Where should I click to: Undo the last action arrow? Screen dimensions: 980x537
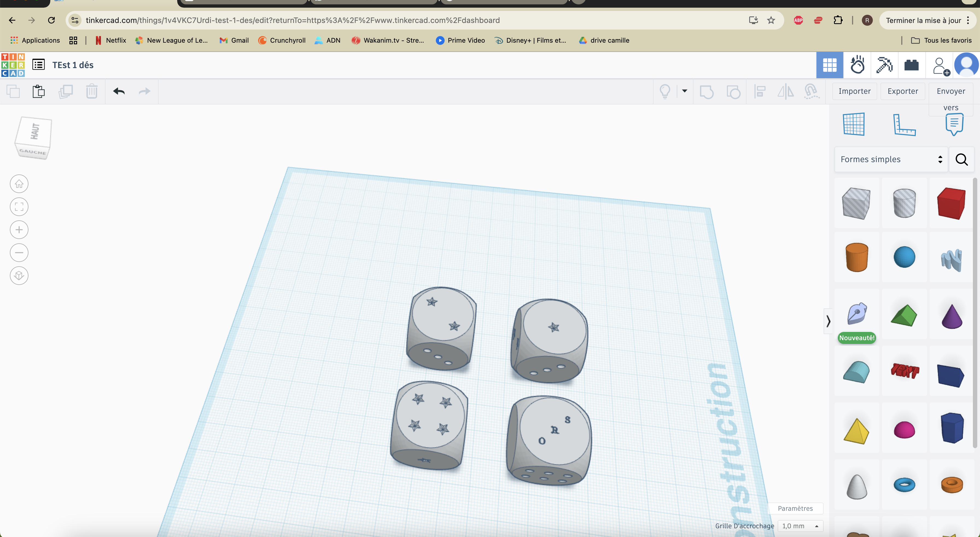(x=119, y=91)
